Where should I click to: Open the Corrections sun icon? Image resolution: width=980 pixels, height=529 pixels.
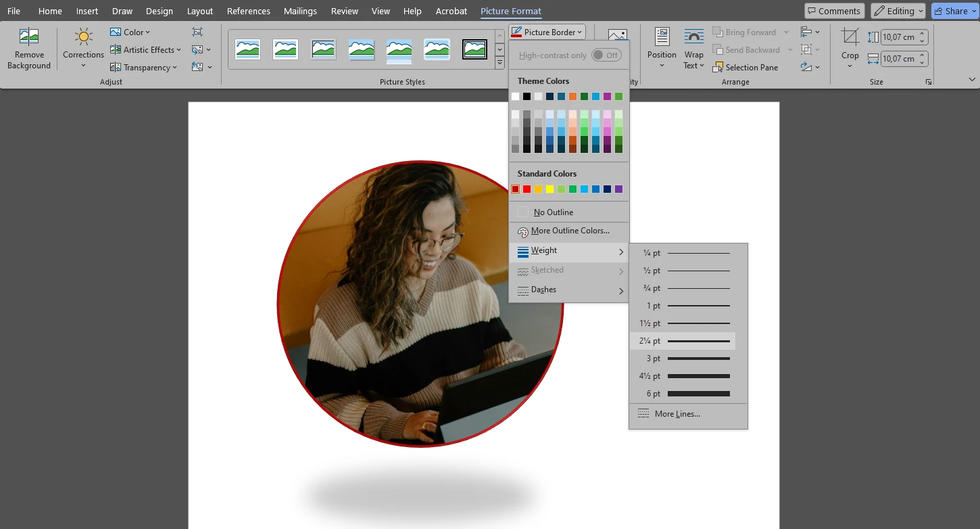[x=84, y=37]
